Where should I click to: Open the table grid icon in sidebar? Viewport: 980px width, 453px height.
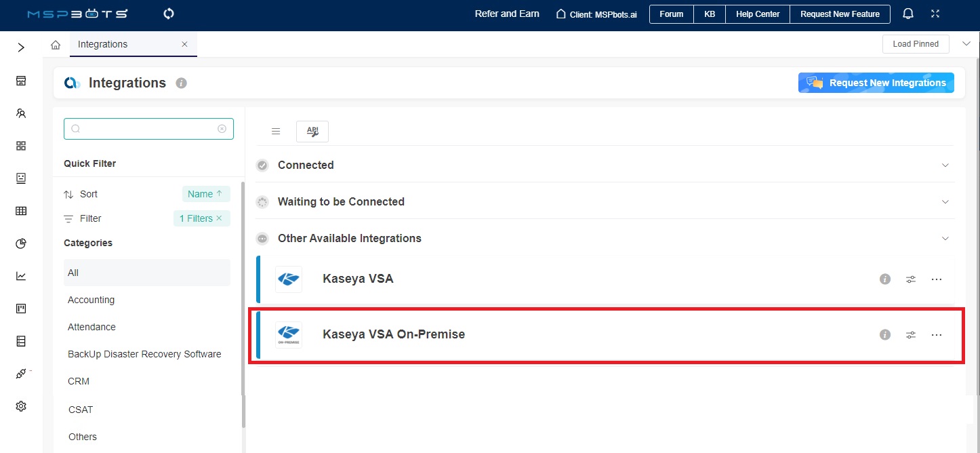pyautogui.click(x=21, y=211)
